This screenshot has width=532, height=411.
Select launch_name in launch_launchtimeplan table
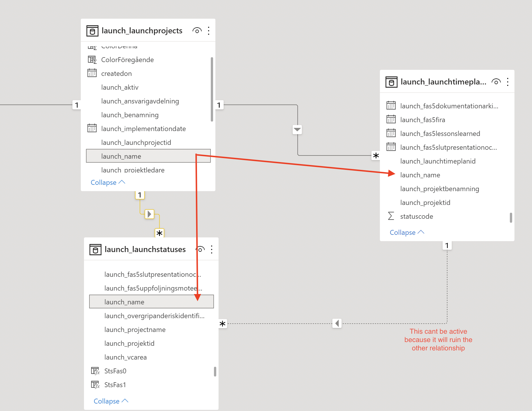(447, 175)
